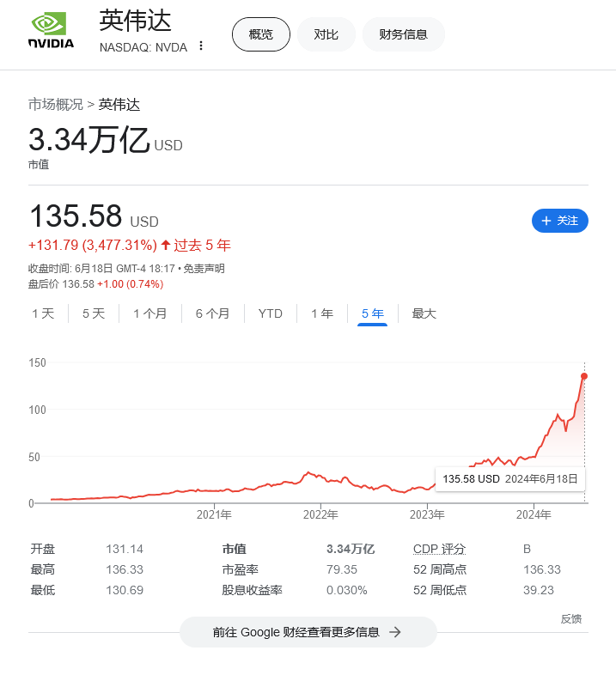Open the three-dot menu beside NASDAQ: NVDA
This screenshot has width=616, height=675.
point(201,46)
